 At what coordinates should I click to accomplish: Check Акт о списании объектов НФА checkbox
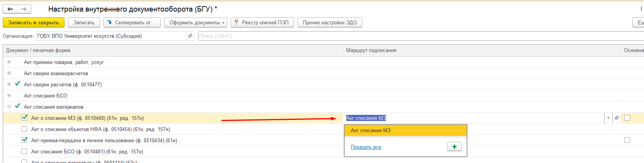(24, 129)
